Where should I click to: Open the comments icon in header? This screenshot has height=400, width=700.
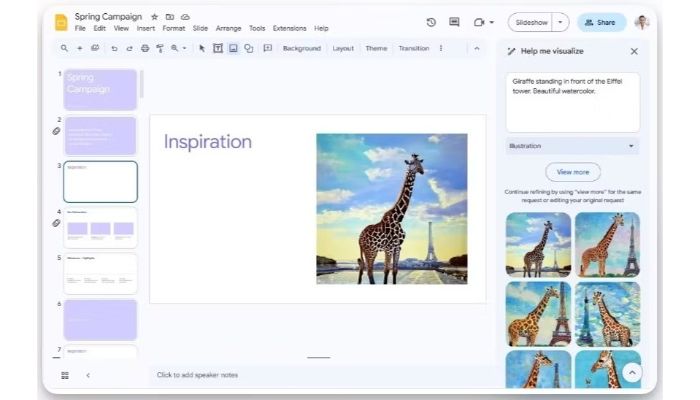(454, 22)
